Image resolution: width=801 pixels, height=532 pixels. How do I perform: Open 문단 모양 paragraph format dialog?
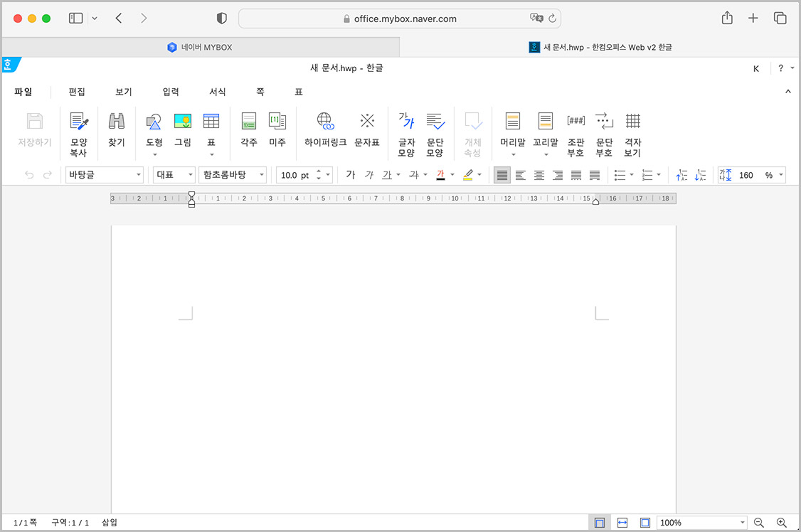(x=435, y=122)
